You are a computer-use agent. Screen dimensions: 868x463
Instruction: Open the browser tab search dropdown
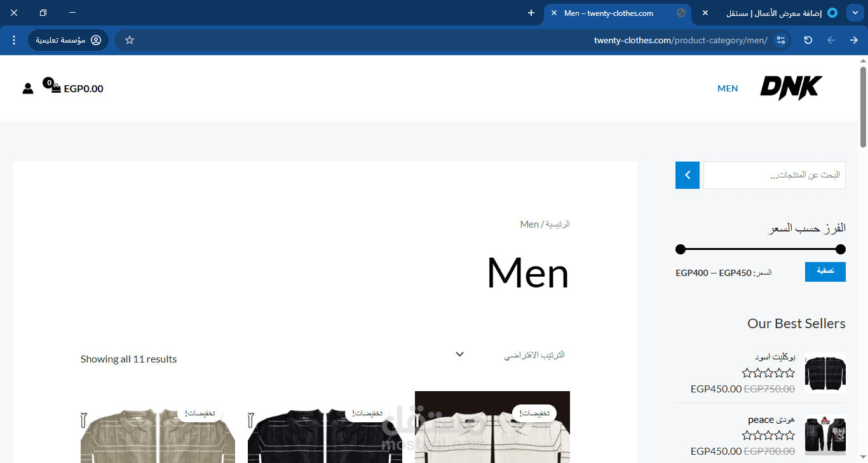click(x=855, y=13)
